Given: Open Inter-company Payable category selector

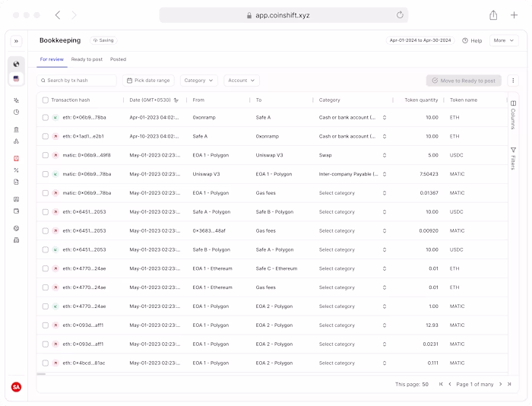Looking at the screenshot, I should point(353,174).
